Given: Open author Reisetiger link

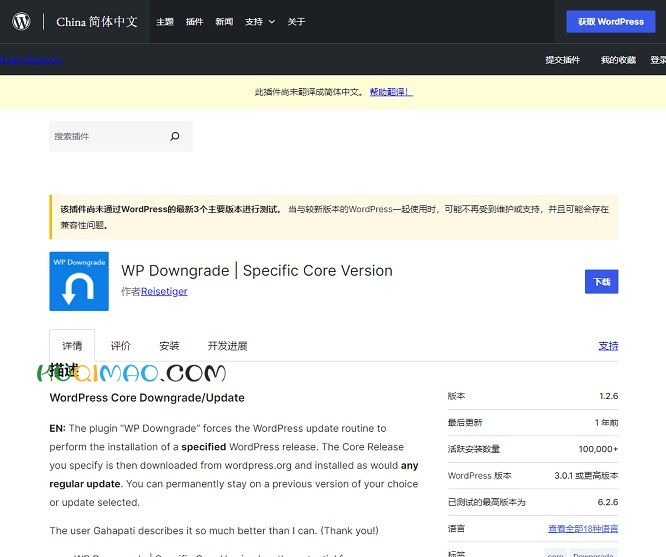Looking at the screenshot, I should coord(164,291).
